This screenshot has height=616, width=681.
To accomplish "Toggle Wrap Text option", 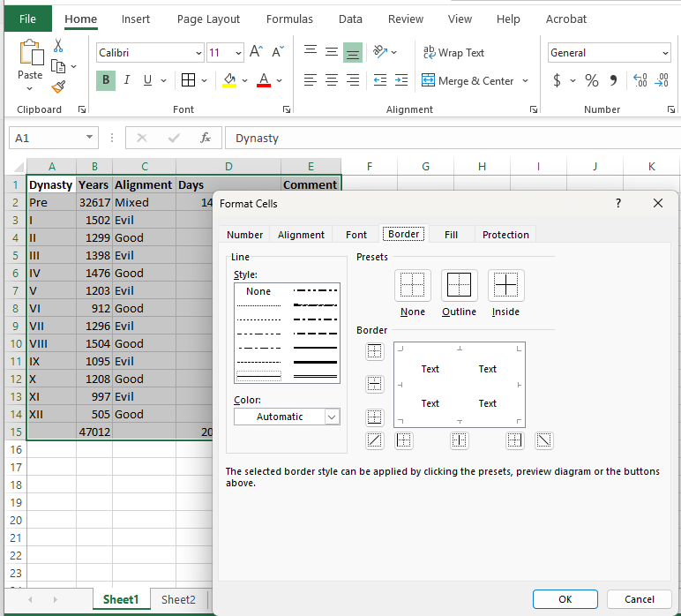I will (x=453, y=53).
